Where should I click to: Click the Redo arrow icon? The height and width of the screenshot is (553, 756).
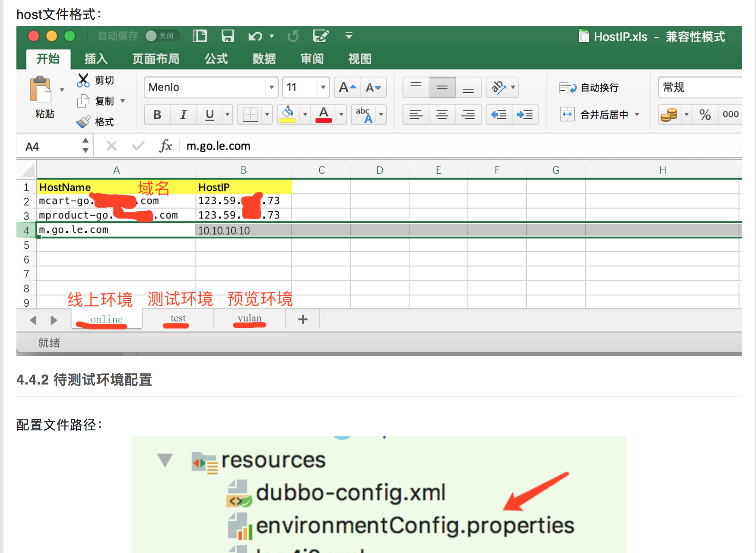pos(293,36)
